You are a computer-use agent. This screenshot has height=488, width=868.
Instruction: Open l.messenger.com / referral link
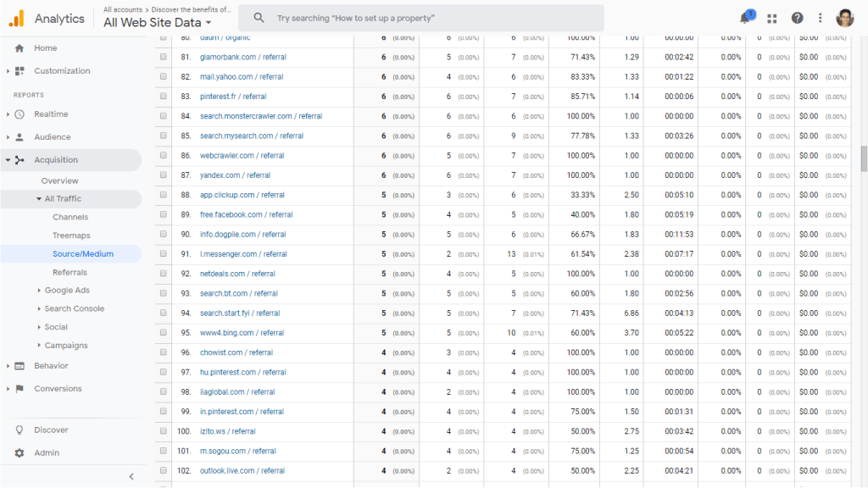[x=243, y=254]
